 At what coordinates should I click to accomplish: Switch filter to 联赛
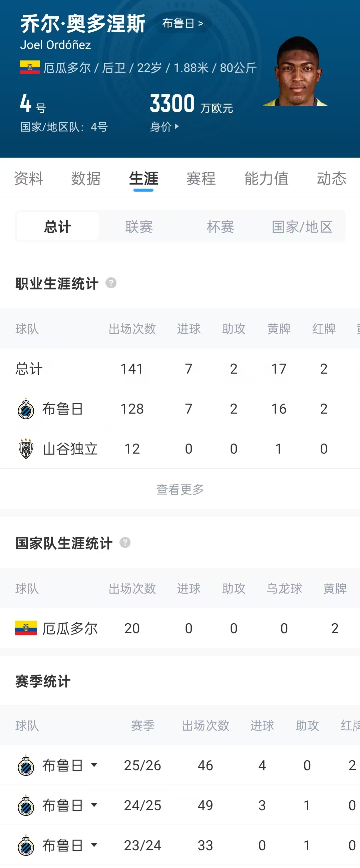tap(139, 226)
